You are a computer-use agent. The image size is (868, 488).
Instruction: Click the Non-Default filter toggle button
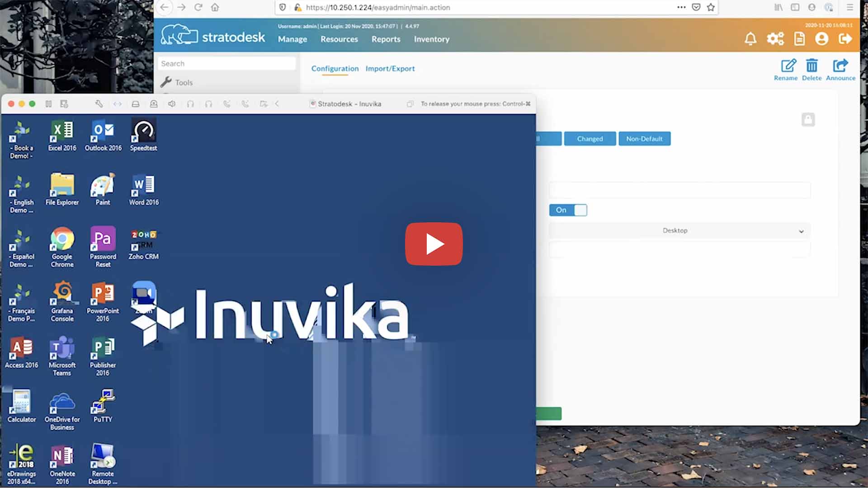pyautogui.click(x=644, y=138)
